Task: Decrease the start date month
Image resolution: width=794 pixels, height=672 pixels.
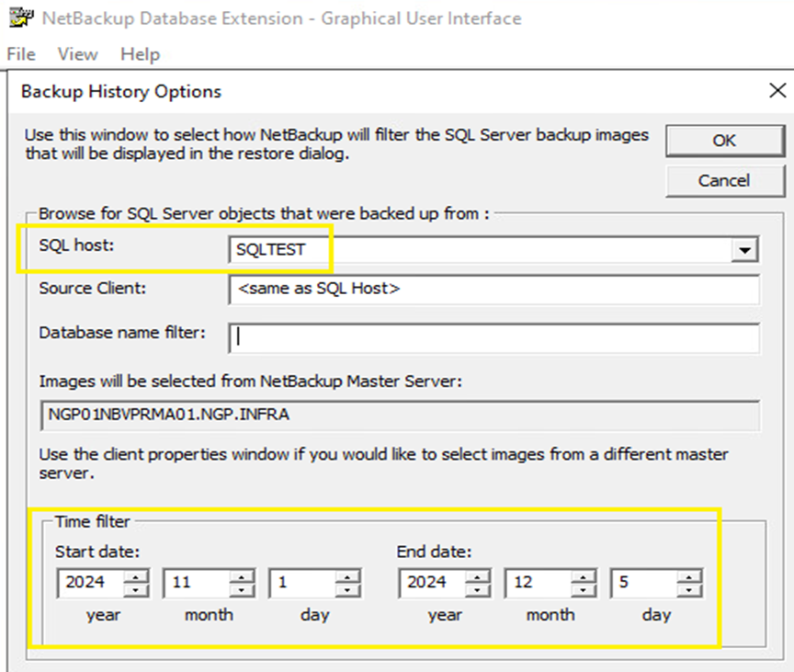Action: point(242,590)
